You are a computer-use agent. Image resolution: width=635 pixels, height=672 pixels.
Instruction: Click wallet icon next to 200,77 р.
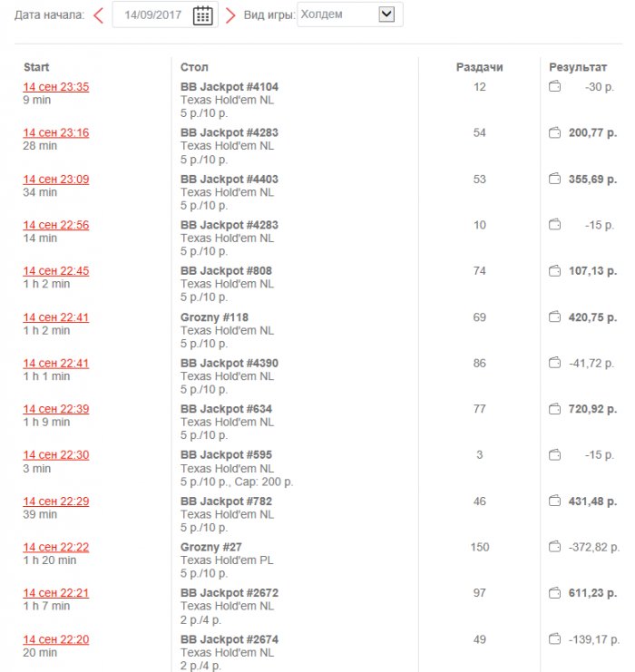tap(555, 133)
